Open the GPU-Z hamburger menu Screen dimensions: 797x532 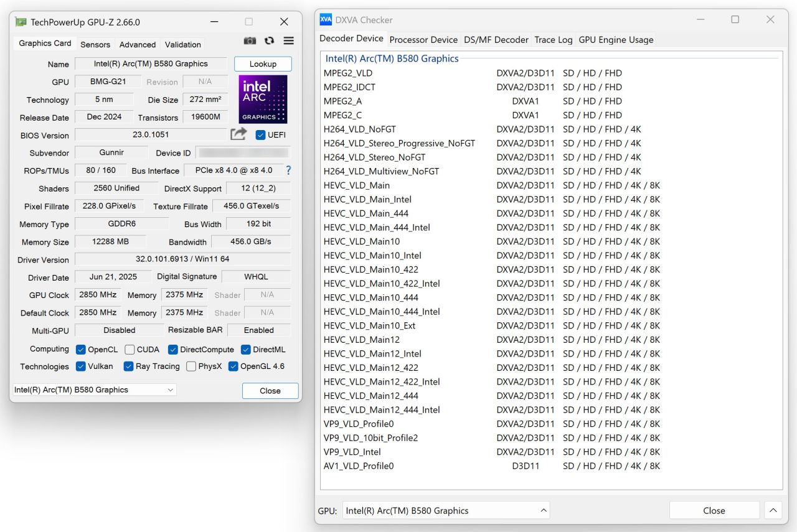click(288, 40)
